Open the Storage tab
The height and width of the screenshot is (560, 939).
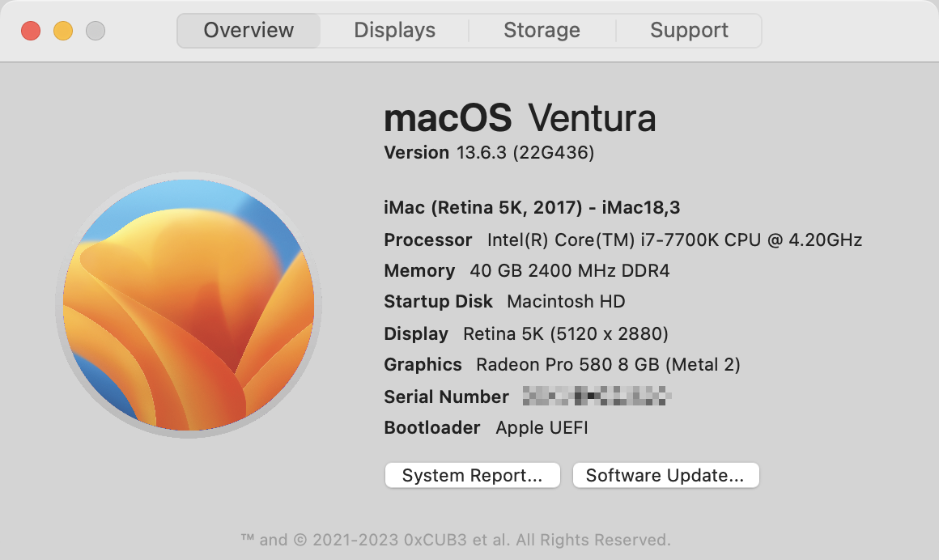[x=542, y=31]
